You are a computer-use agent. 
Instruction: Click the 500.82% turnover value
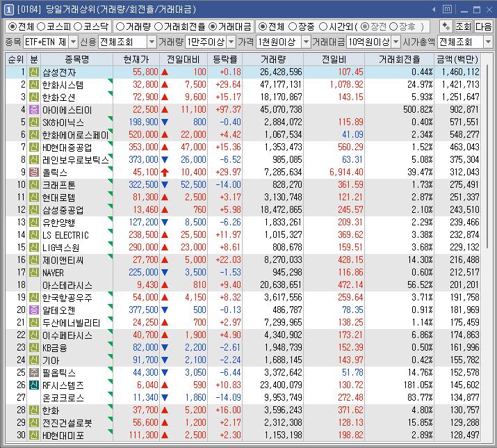[x=418, y=110]
